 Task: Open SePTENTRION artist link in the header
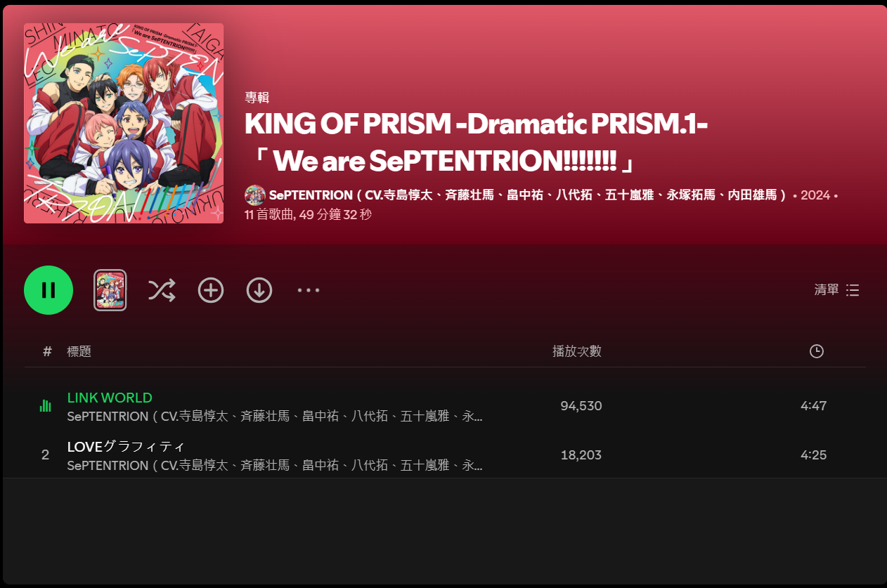528,195
